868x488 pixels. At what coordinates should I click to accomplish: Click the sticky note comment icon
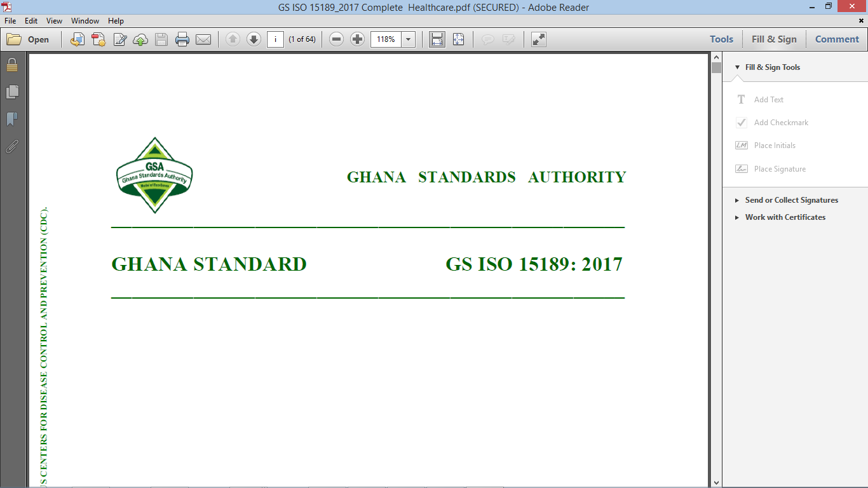coord(488,39)
